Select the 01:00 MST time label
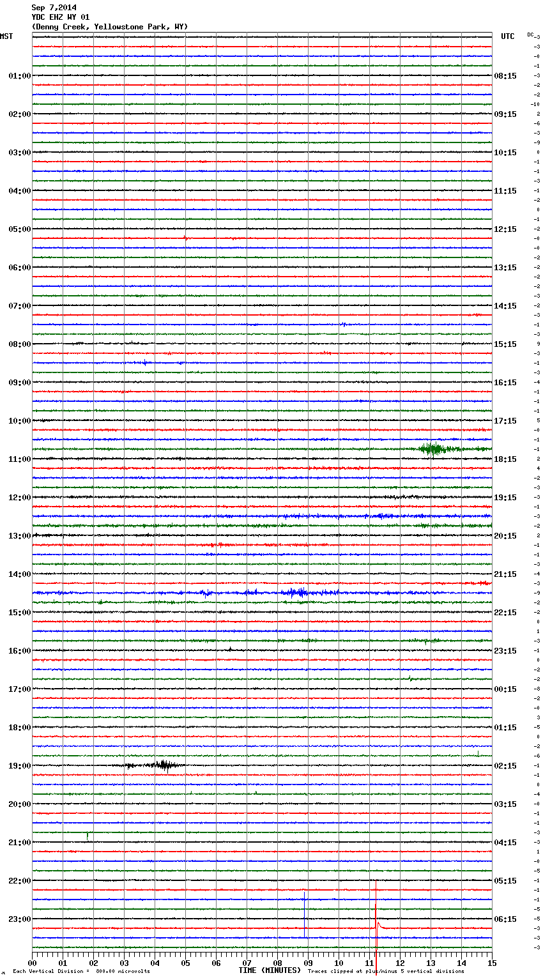 point(20,76)
